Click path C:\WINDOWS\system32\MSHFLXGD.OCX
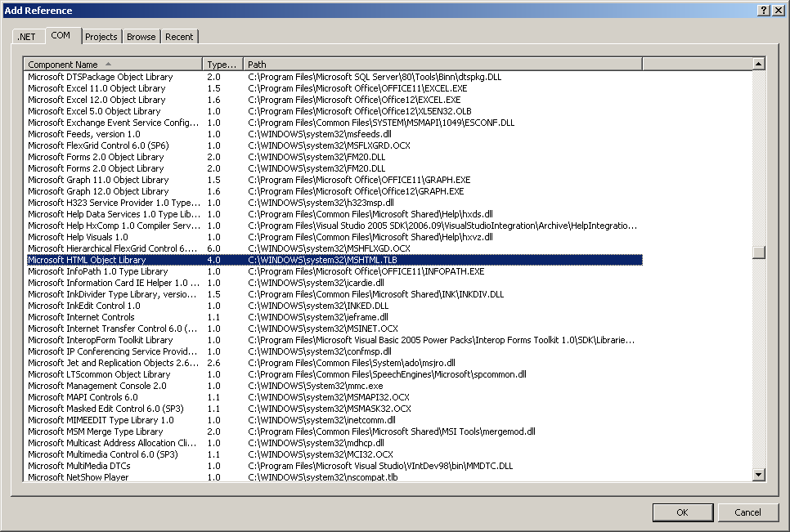Viewport: 790px width, 532px height. tap(329, 248)
